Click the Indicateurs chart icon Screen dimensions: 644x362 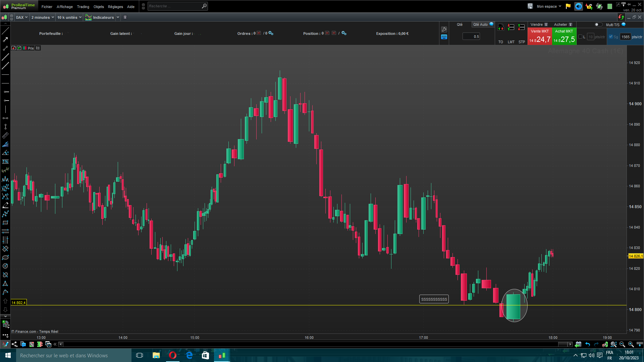[x=88, y=17]
